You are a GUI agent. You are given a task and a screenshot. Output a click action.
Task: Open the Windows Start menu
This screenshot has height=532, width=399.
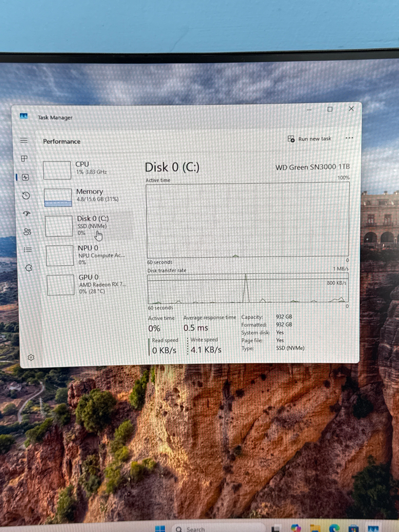coord(160,529)
